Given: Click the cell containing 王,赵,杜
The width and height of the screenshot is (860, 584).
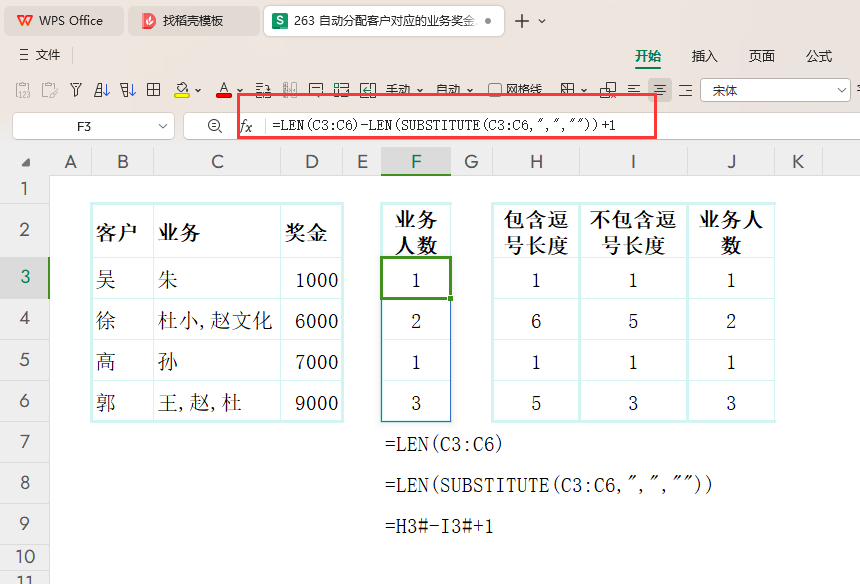Looking at the screenshot, I should point(217,402).
